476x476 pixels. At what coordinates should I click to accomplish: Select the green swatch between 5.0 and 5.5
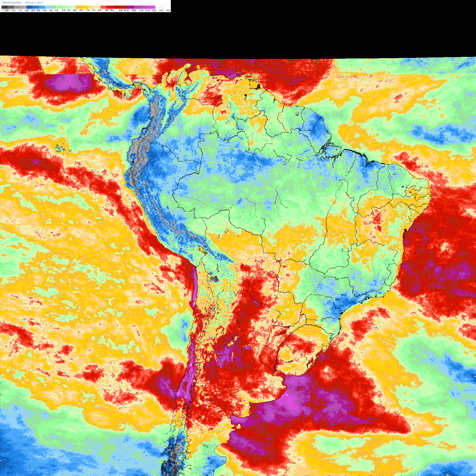66,7
